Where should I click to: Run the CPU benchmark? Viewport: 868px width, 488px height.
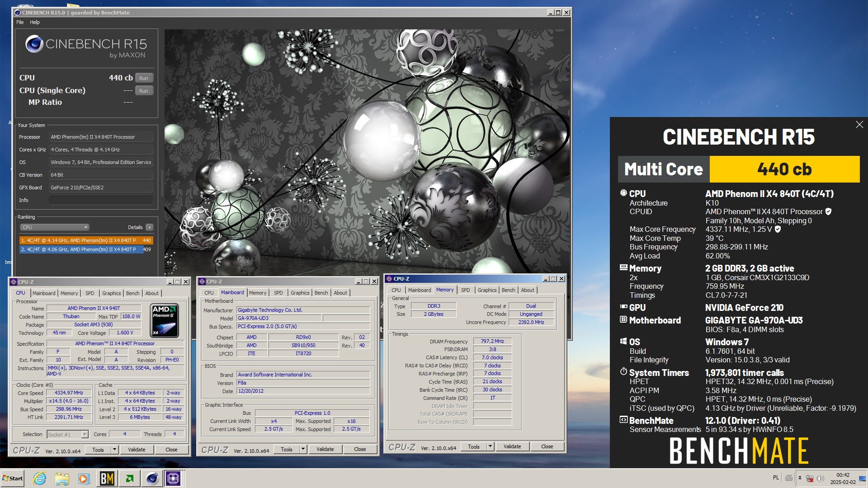[x=144, y=78]
